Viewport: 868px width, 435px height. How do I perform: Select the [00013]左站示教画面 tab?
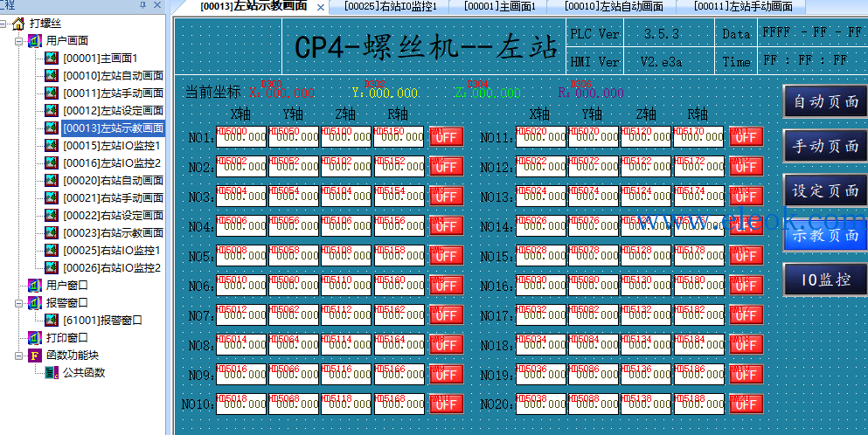tap(253, 7)
